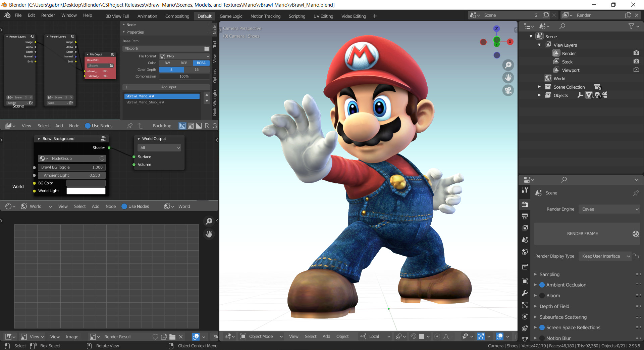644x350 pixels.
Task: Open Add menu in 3D viewport header
Action: [326, 336]
